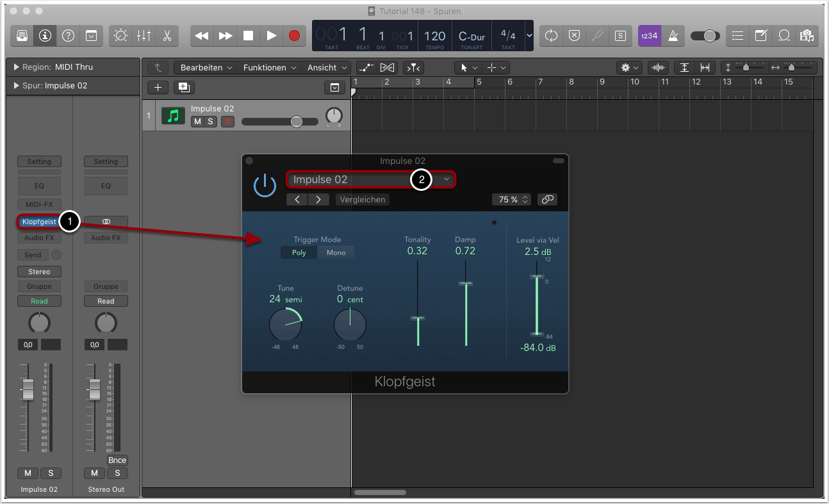This screenshot has height=504, width=829.
Task: Solo the Impulse 02 track header
Action: [210, 122]
